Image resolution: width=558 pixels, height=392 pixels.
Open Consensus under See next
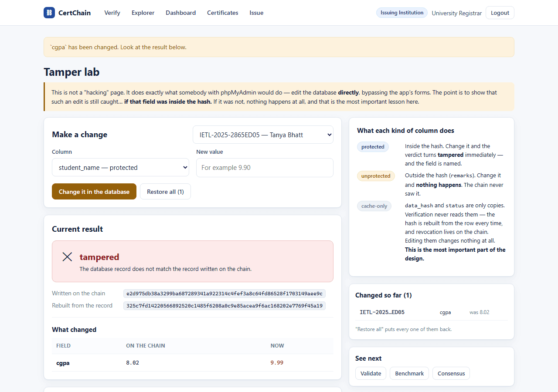point(451,373)
